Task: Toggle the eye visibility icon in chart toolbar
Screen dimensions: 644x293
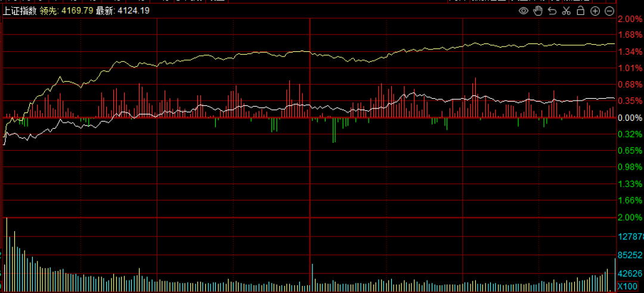Action: (x=523, y=11)
